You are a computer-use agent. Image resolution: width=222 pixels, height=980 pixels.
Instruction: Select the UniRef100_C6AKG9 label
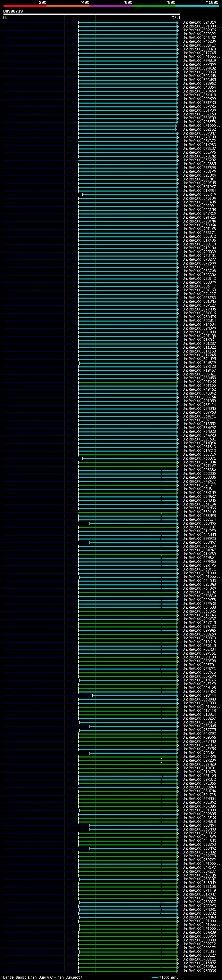click(199, 932)
